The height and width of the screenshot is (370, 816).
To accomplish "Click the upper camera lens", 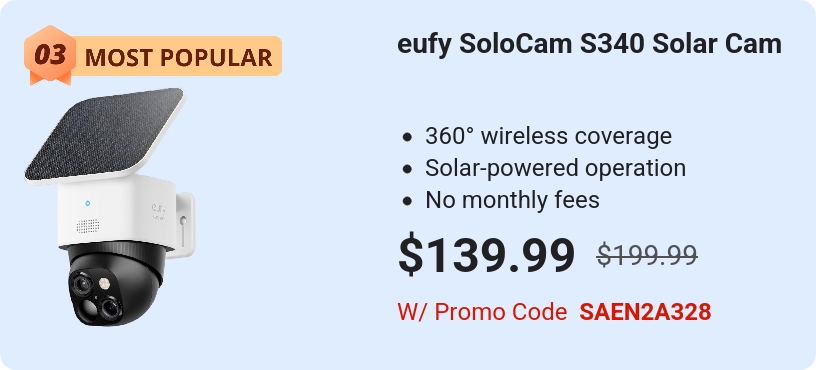I will [x=82, y=284].
